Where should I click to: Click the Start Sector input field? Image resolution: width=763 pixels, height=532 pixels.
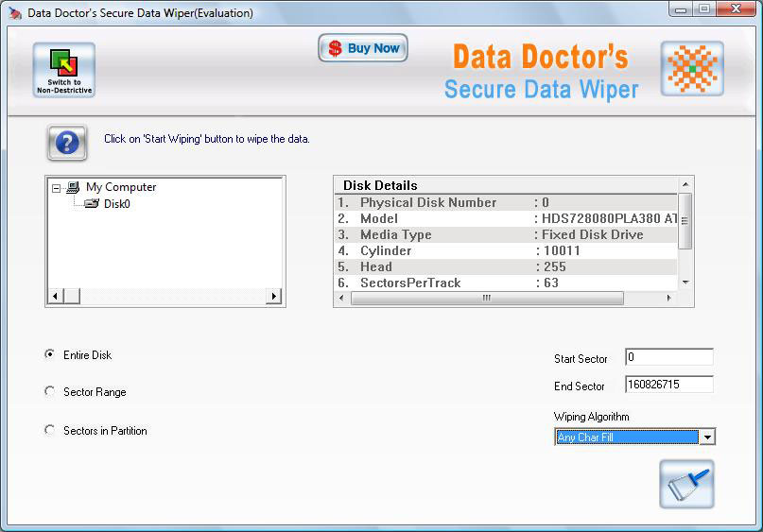(669, 357)
